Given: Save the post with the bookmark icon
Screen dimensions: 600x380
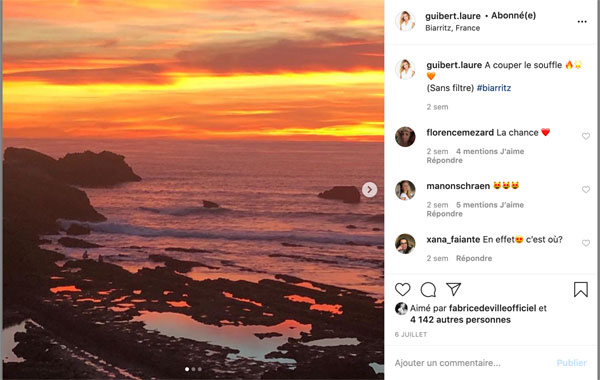Looking at the screenshot, I should 580,290.
